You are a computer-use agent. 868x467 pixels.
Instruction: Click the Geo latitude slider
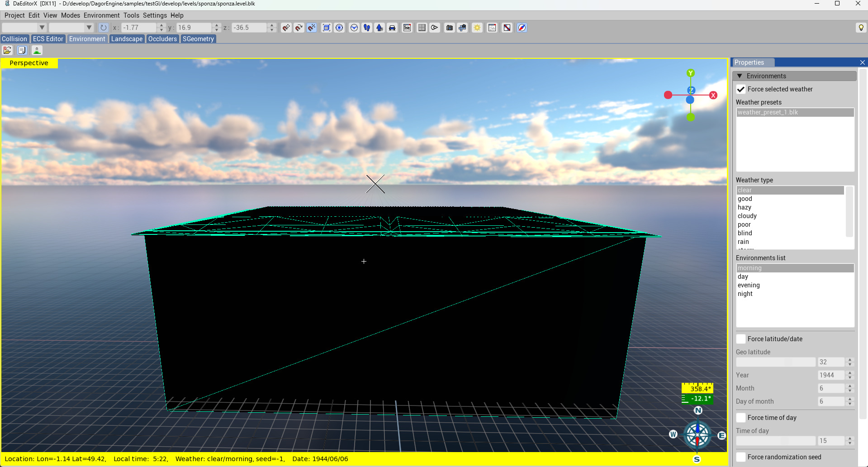click(775, 362)
